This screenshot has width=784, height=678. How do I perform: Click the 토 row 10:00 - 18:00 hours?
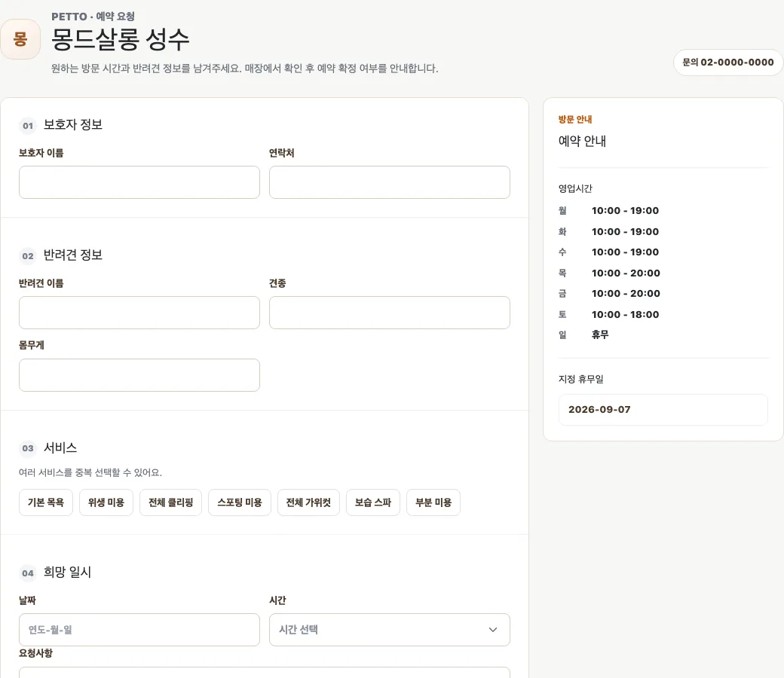pos(626,315)
